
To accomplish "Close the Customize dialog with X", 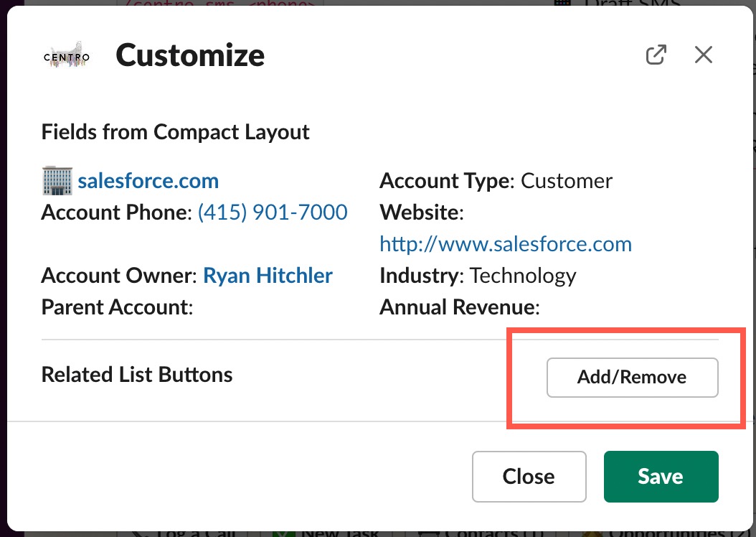I will pos(704,55).
